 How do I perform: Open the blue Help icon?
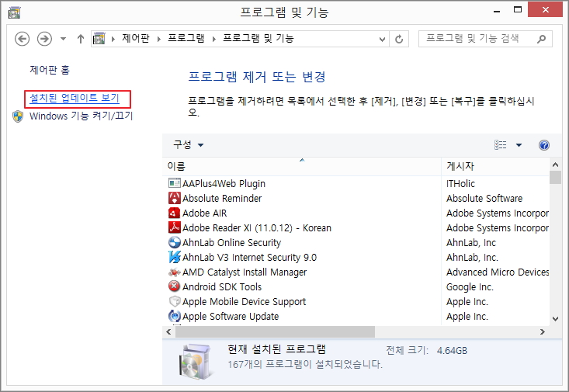544,145
